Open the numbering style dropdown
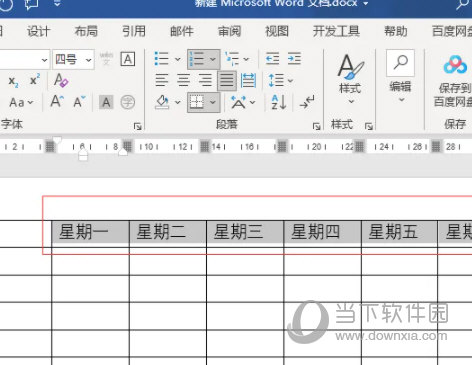This screenshot has width=472, height=365. pyautogui.click(x=213, y=59)
